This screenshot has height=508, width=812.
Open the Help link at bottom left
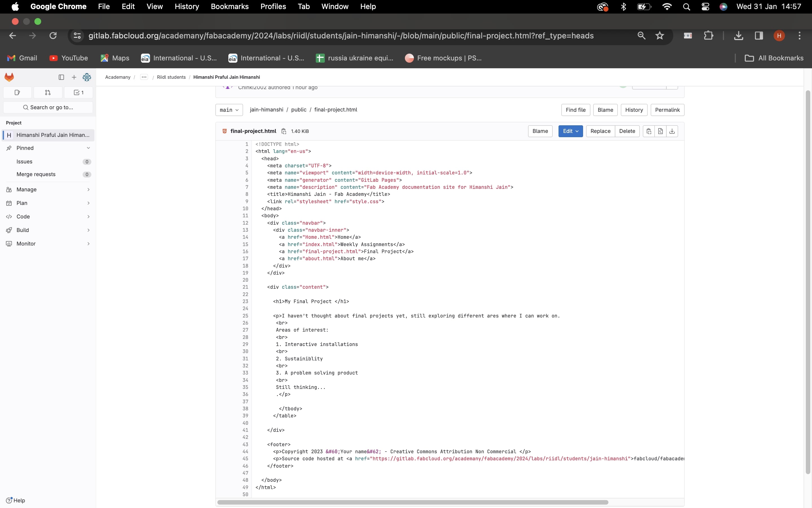point(16,500)
